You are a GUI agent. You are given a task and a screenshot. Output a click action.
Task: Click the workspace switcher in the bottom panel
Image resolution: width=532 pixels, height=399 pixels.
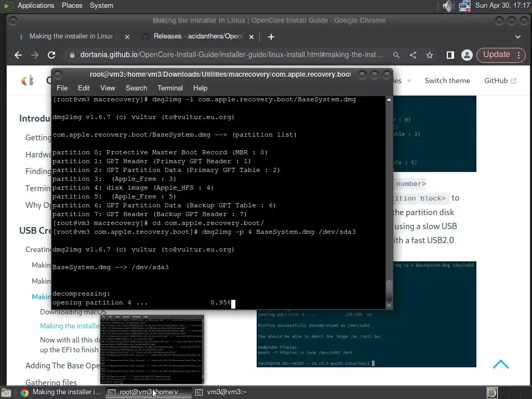(508, 393)
